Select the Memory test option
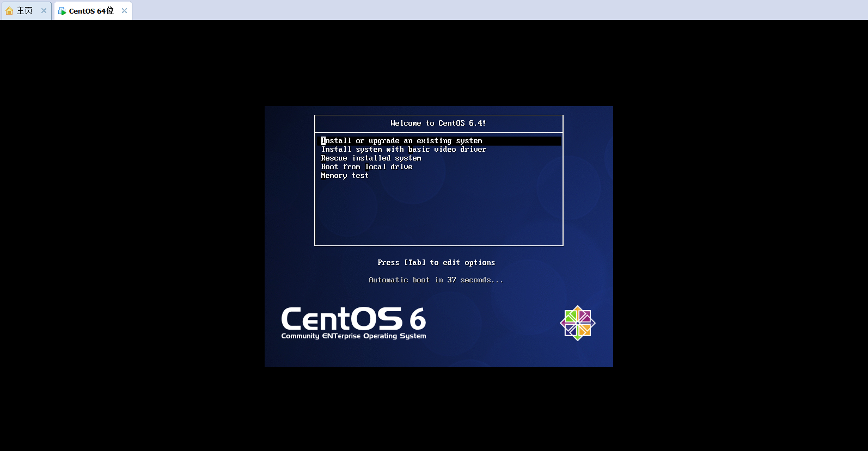 pyautogui.click(x=345, y=176)
